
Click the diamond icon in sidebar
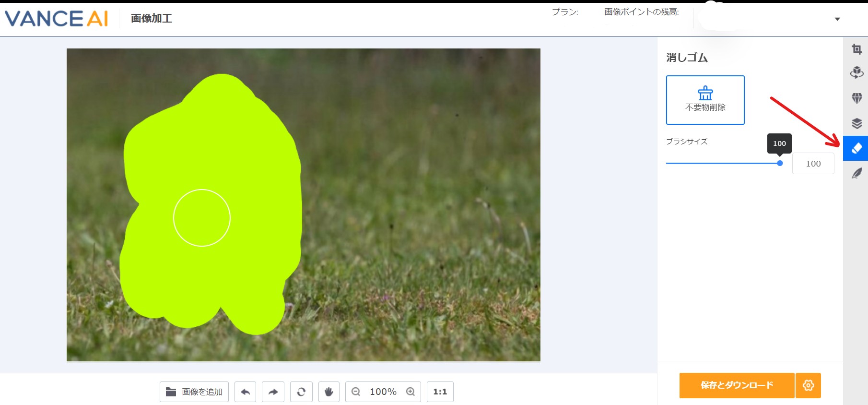point(856,98)
